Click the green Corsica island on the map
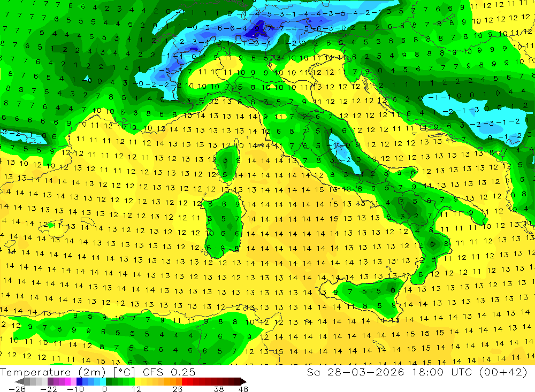This screenshot has height=392, width=535. (x=226, y=164)
